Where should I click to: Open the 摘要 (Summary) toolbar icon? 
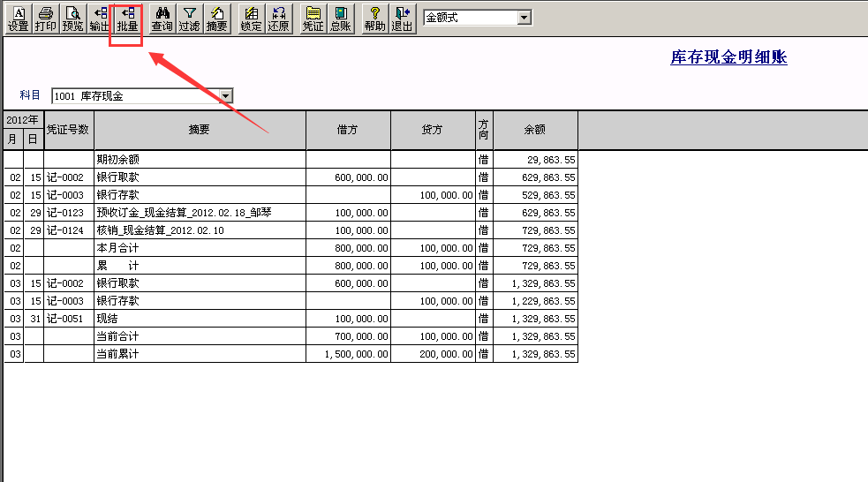point(216,19)
